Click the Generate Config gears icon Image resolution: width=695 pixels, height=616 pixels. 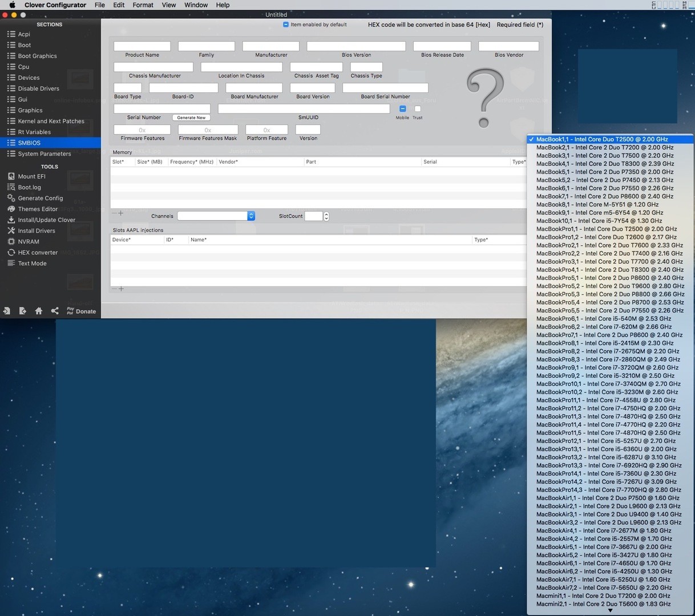[11, 198]
